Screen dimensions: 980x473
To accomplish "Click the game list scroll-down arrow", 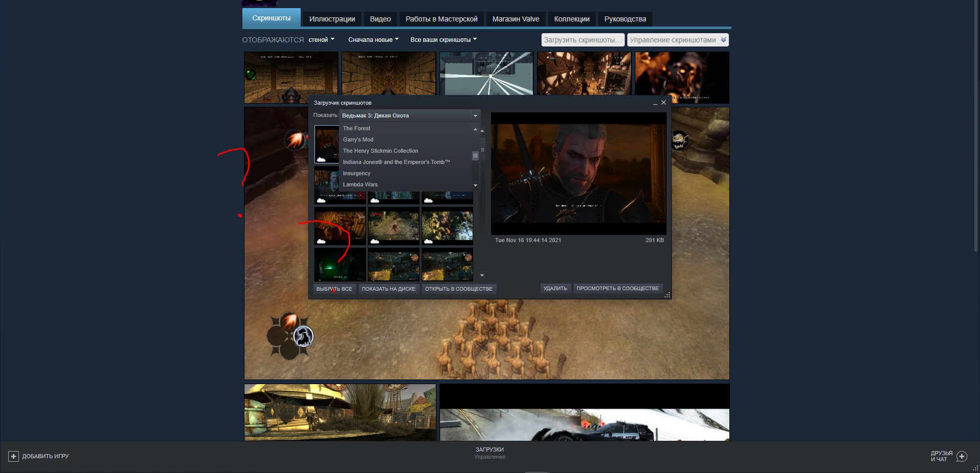I will (x=475, y=185).
